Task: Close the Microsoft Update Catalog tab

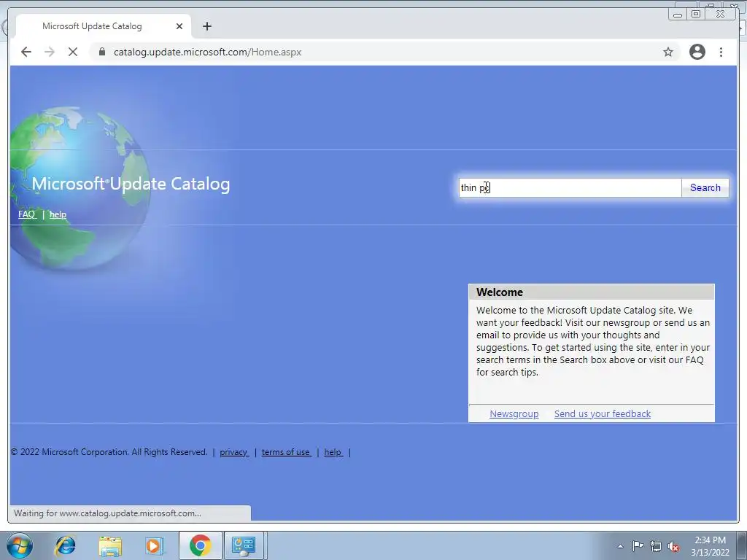Action: pos(179,26)
